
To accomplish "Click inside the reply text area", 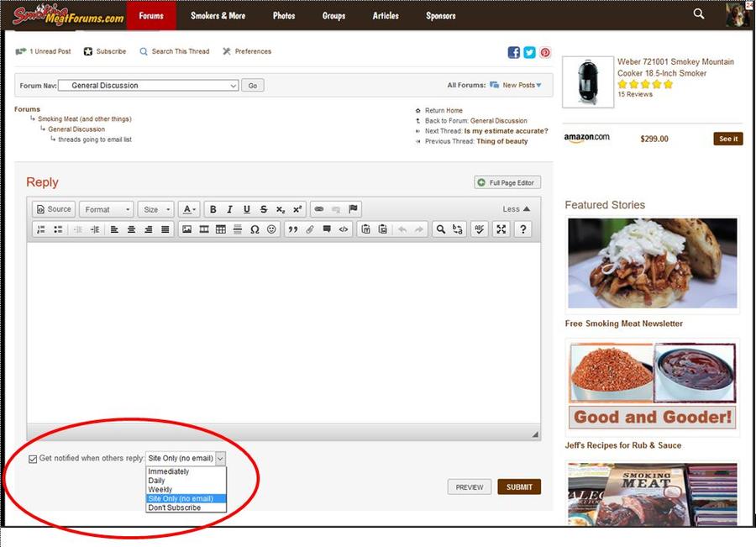I will (283, 332).
